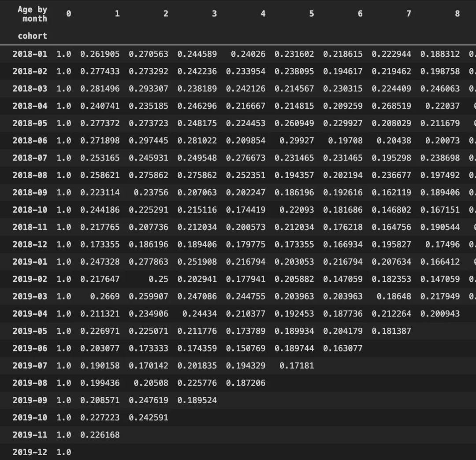
Task: Click the 2019-04 cohort row label
Action: pos(30,314)
